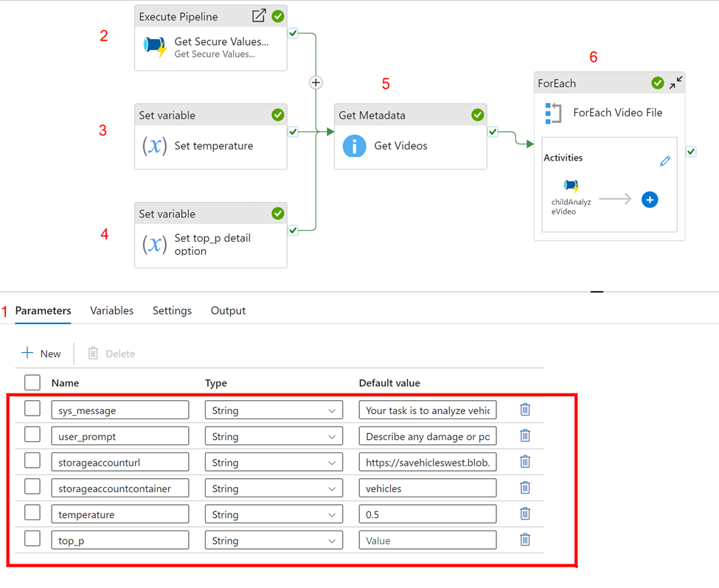Click the plus connector on the dependency line
Screen dimensions: 719x588
pos(316,83)
